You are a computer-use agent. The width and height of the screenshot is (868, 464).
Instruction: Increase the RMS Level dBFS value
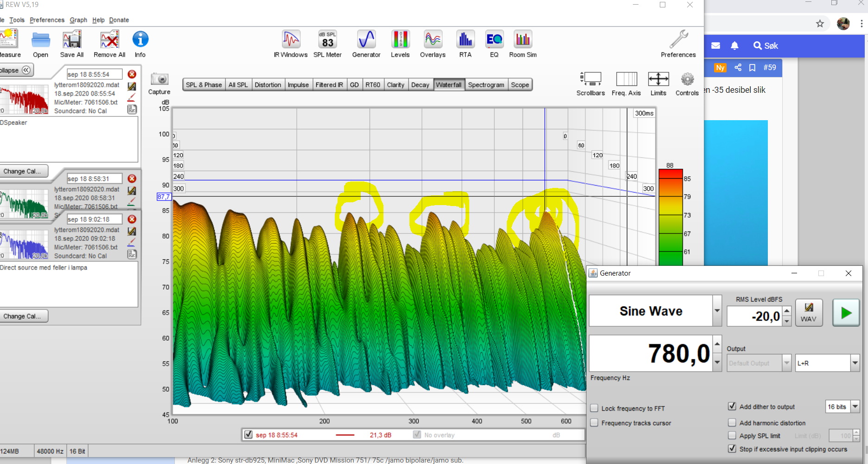[x=787, y=311]
